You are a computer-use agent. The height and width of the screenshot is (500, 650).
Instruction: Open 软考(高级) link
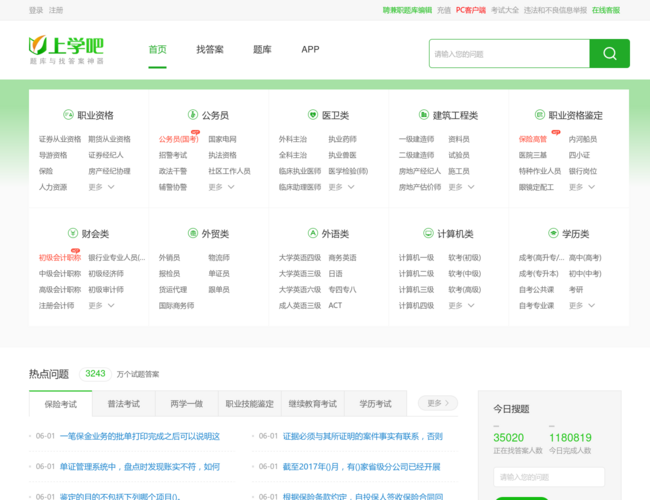click(464, 289)
